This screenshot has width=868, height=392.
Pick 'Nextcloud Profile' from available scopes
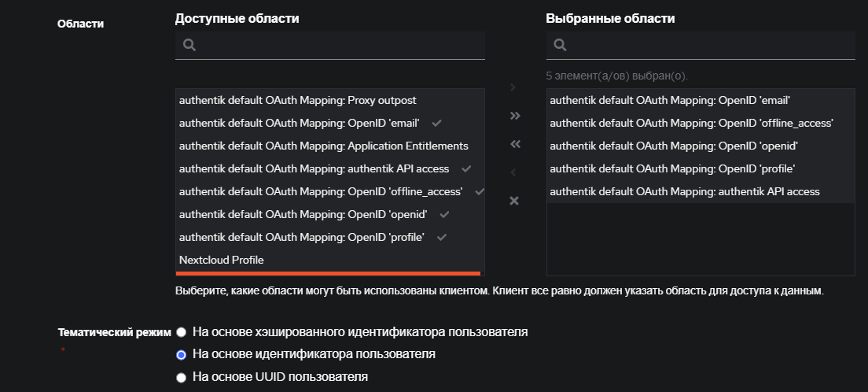[x=221, y=260]
